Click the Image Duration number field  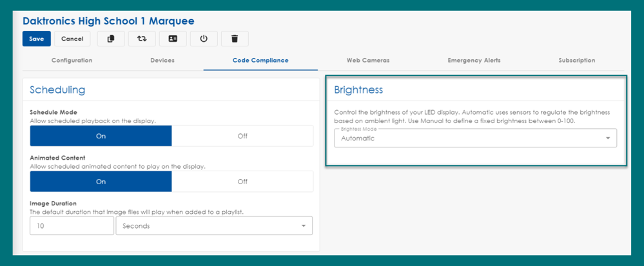(72, 226)
